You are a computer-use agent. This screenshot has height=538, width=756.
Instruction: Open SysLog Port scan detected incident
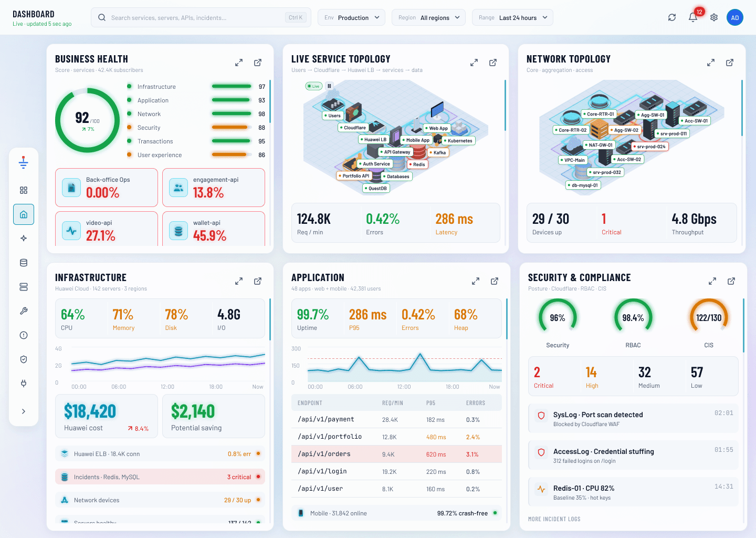[x=633, y=419]
